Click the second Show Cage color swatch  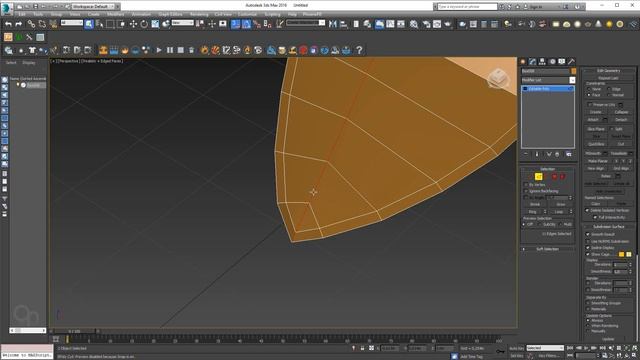pos(629,254)
